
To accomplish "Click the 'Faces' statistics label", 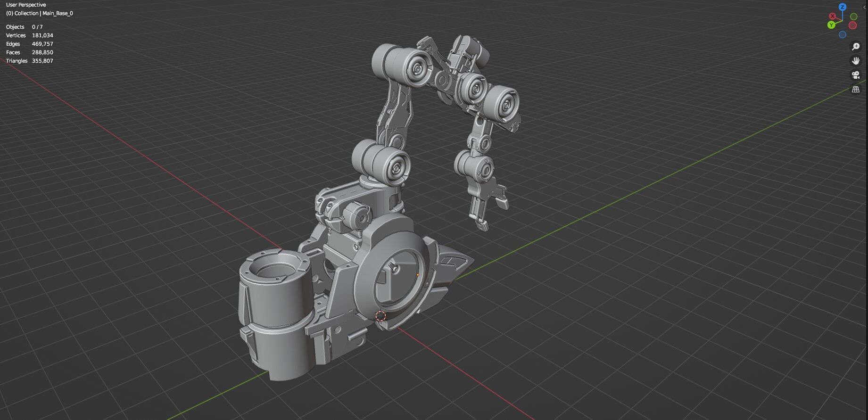I will (x=13, y=52).
